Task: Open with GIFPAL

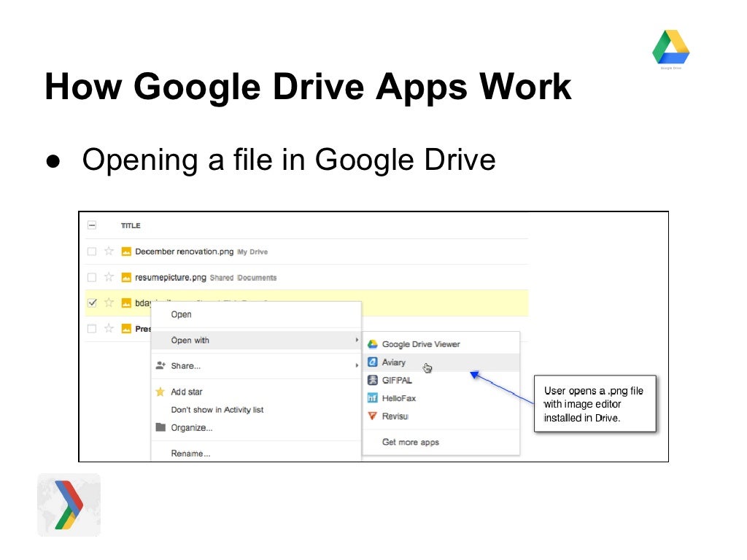Action: click(x=441, y=380)
